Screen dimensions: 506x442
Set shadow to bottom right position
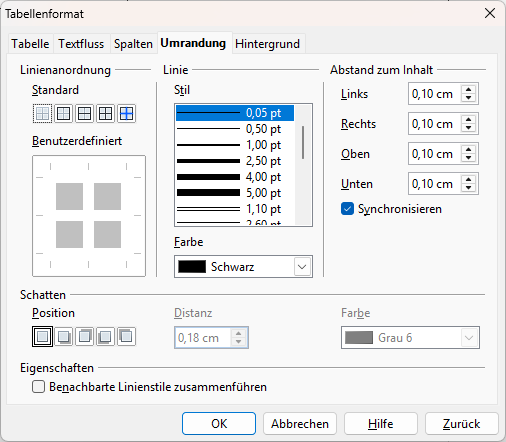coord(63,337)
